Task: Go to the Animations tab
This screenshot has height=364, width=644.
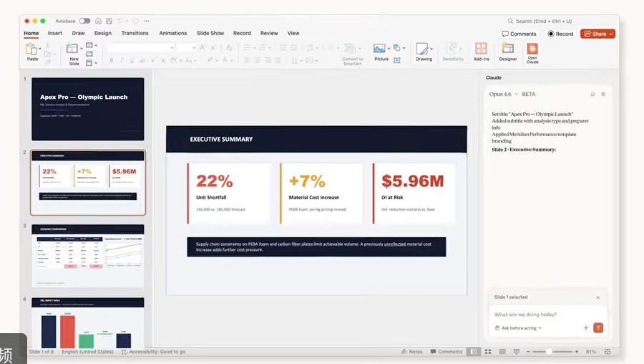Action: pyautogui.click(x=173, y=33)
